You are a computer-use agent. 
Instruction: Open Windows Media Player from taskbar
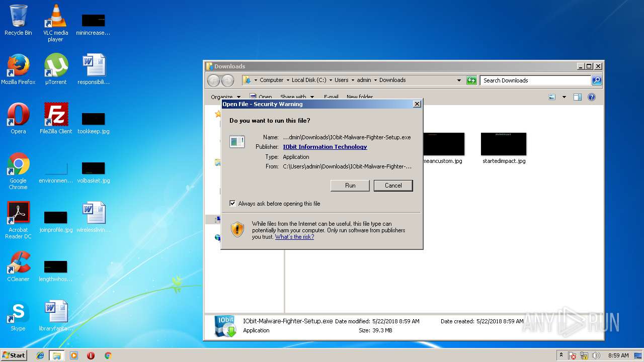pyautogui.click(x=74, y=355)
